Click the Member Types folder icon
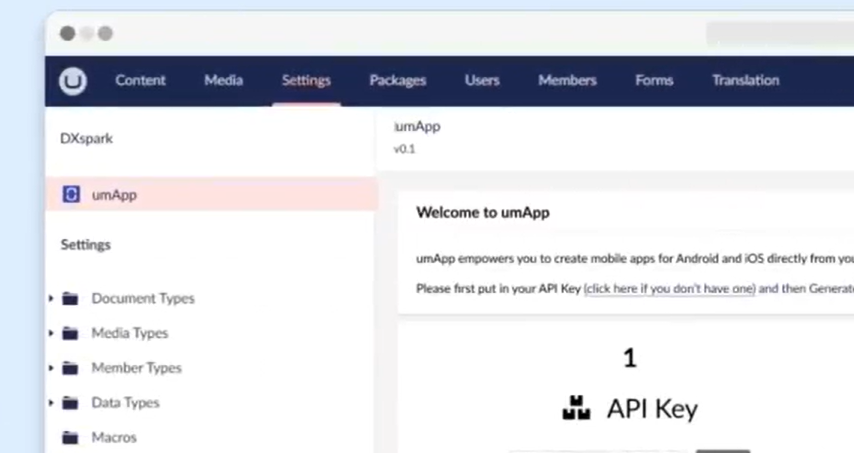Image resolution: width=854 pixels, height=453 pixels. [x=70, y=368]
